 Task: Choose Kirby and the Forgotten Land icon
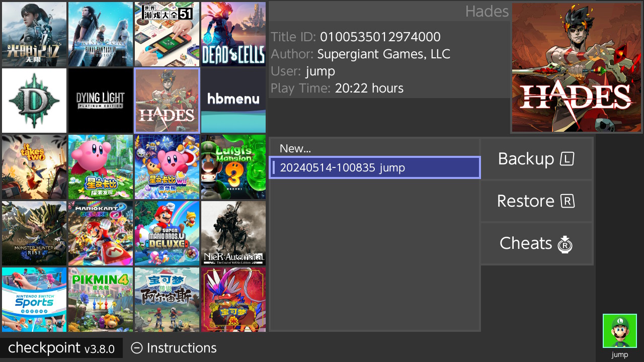point(101,167)
